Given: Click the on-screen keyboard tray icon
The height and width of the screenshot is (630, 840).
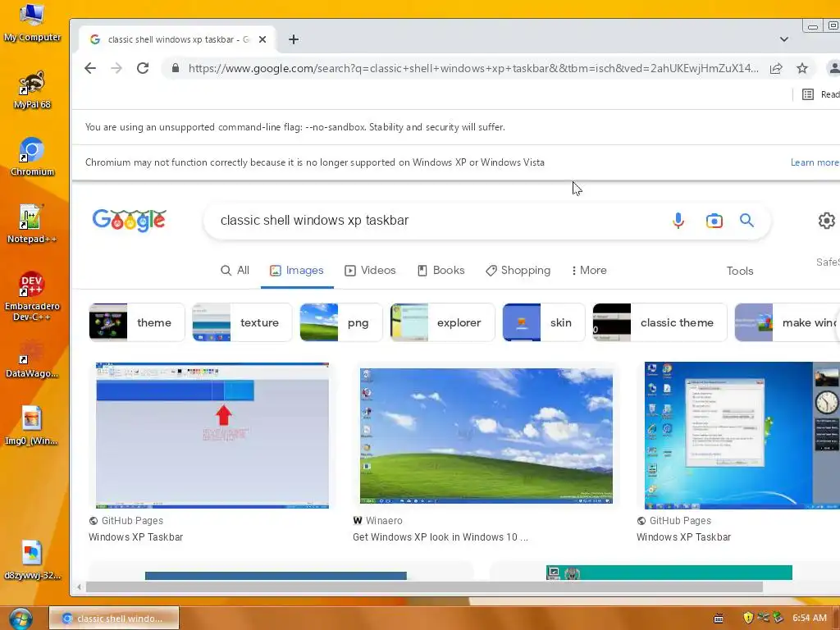Looking at the screenshot, I should (x=719, y=619).
